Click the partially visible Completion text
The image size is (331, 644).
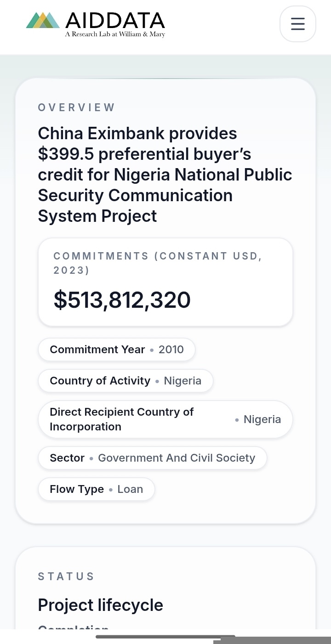click(74, 627)
